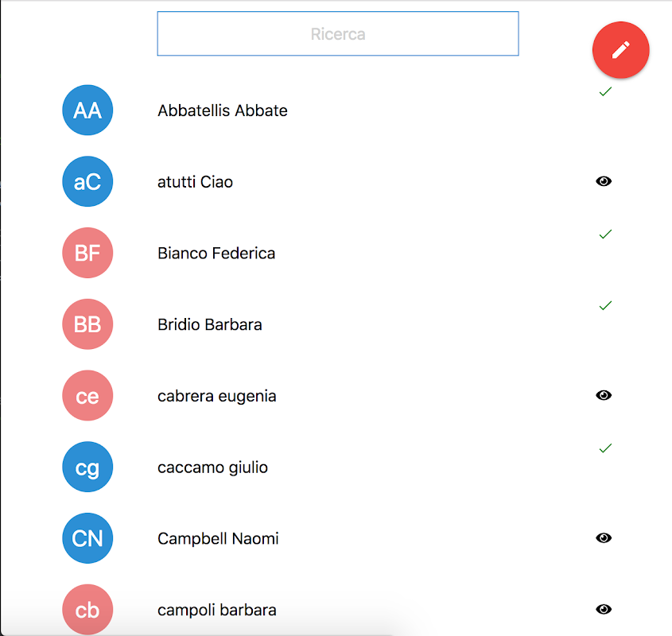Open the contact name Bianco Federica
This screenshot has width=672, height=636.
pos(216,254)
